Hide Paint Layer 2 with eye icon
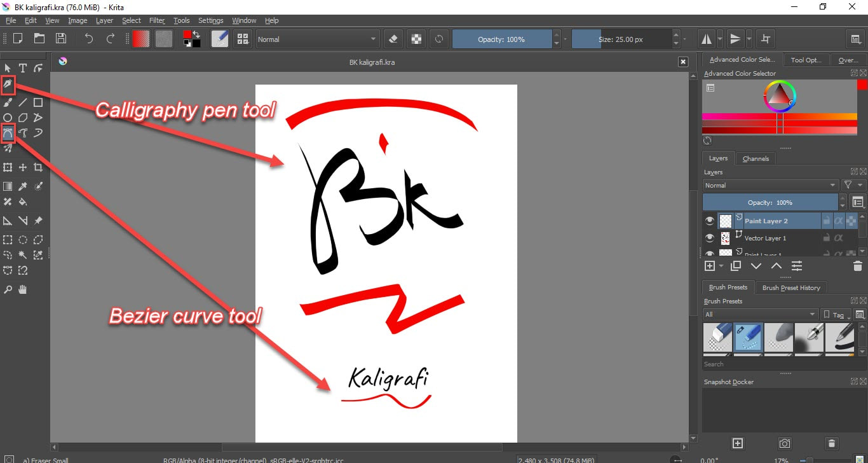The width and height of the screenshot is (868, 463). click(710, 221)
